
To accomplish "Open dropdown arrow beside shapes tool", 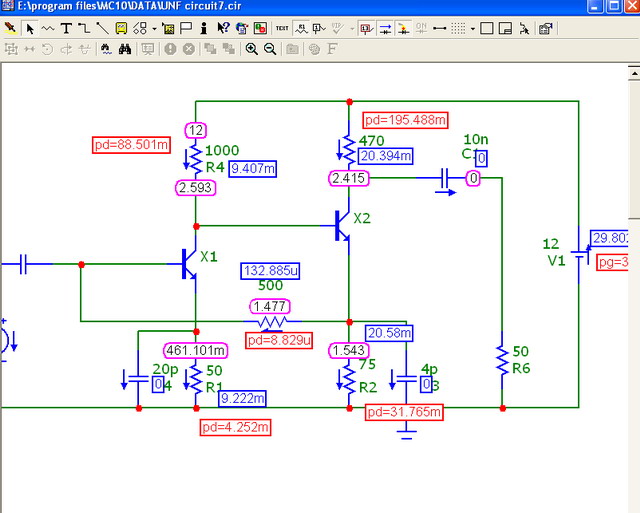I will [x=154, y=28].
